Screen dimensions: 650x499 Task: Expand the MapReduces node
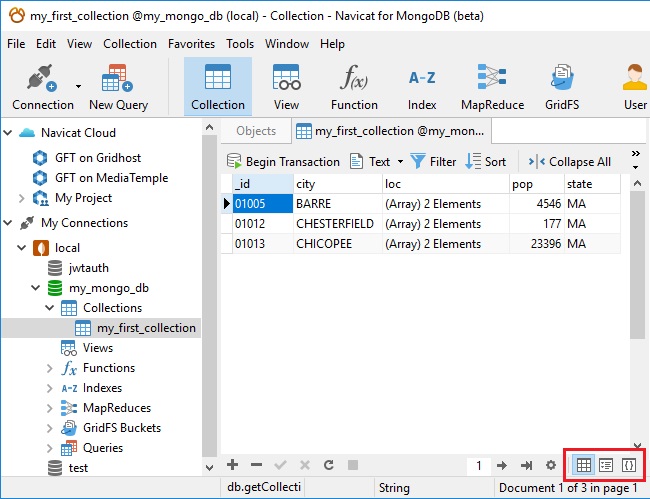click(x=49, y=408)
